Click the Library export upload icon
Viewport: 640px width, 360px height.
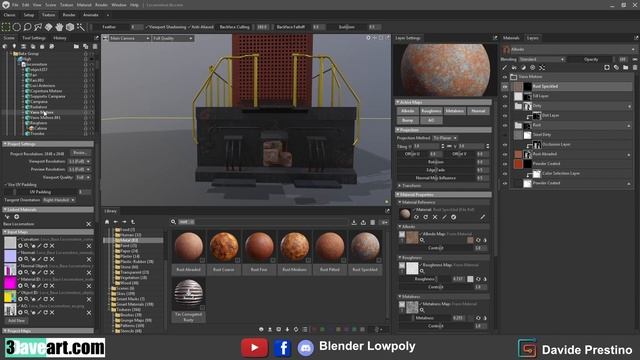363,222
